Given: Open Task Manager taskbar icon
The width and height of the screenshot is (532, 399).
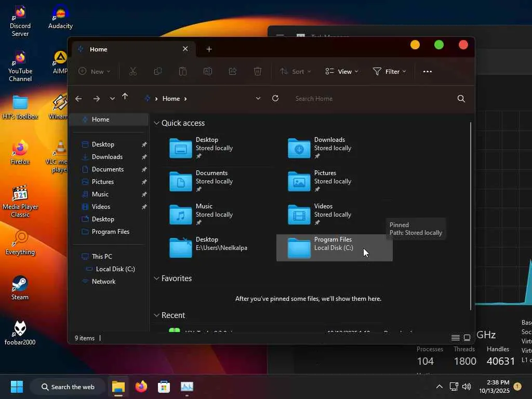Looking at the screenshot, I should 187,387.
